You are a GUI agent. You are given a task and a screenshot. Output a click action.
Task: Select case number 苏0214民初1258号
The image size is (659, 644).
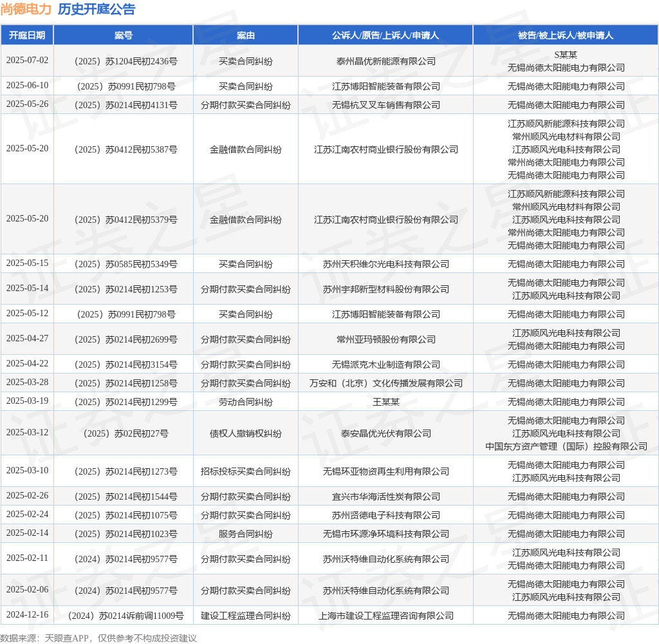point(125,384)
